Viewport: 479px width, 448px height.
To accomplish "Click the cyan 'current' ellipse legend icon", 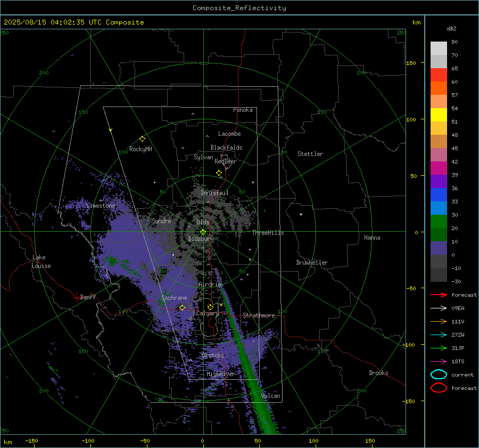I will click(439, 374).
